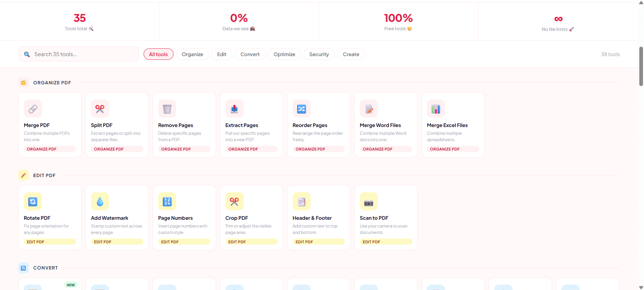The image size is (644, 290).
Task: Click the ORGANIZE PDF section heading
Action: [52, 83]
